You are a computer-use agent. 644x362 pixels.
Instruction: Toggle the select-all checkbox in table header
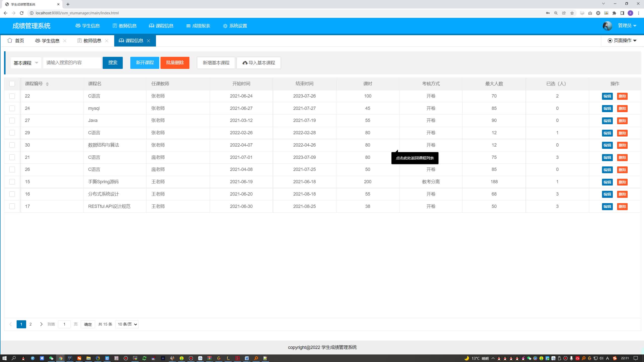pyautogui.click(x=12, y=84)
